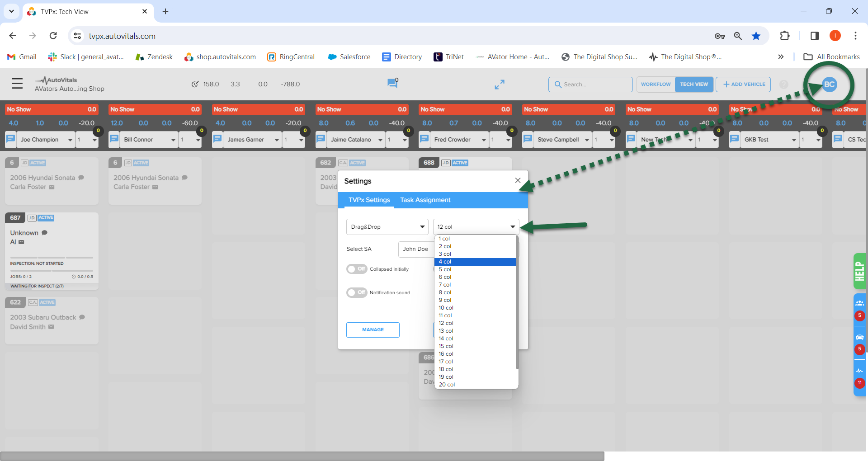Select 4 col from the column list
Image resolution: width=868 pixels, height=461 pixels.
(x=475, y=262)
